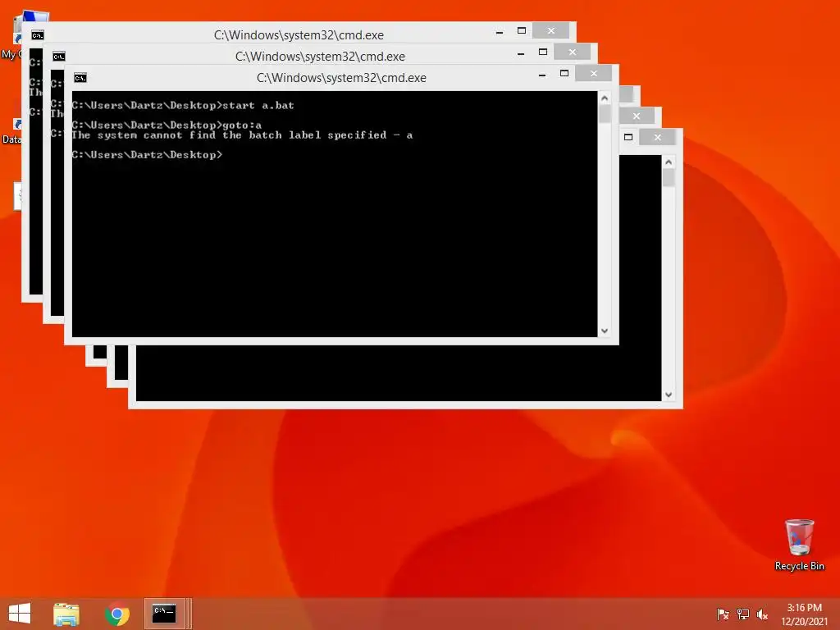Close the back cmd window showing only a close button

click(636, 116)
